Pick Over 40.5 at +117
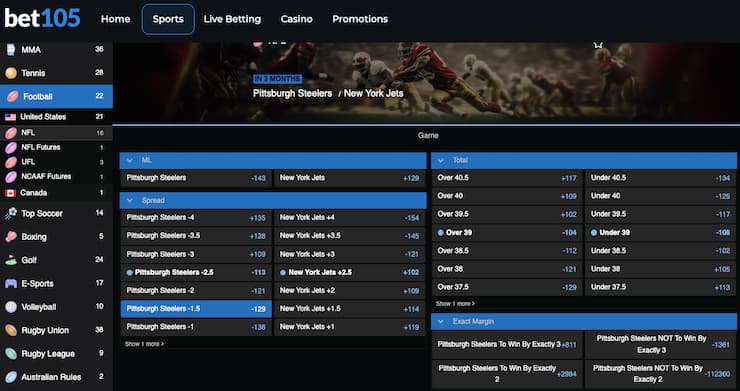 507,178
